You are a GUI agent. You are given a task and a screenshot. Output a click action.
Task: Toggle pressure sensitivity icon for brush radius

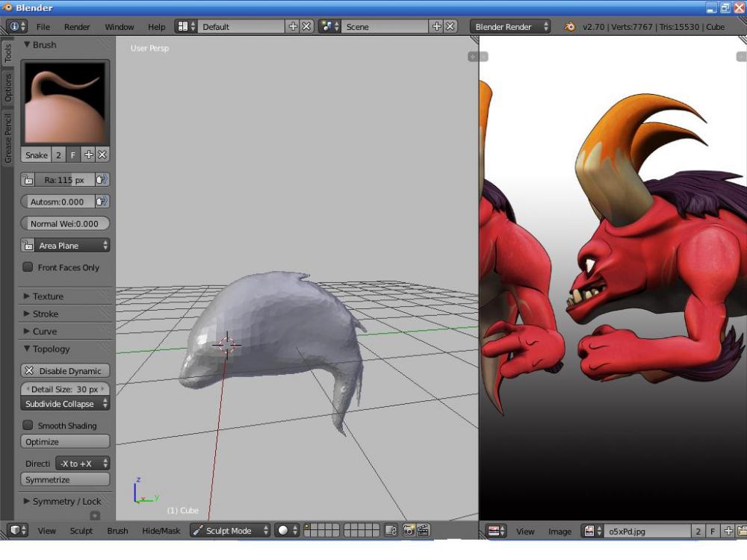coord(102,180)
